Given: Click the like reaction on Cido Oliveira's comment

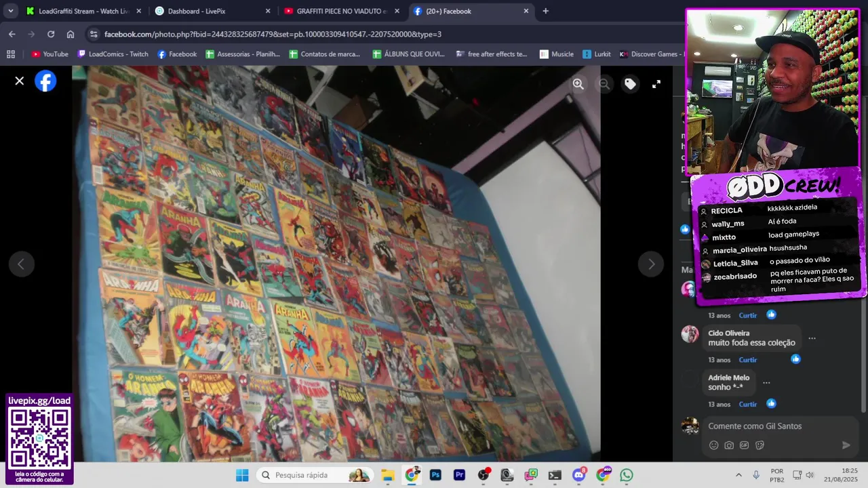Looking at the screenshot, I should point(795,359).
